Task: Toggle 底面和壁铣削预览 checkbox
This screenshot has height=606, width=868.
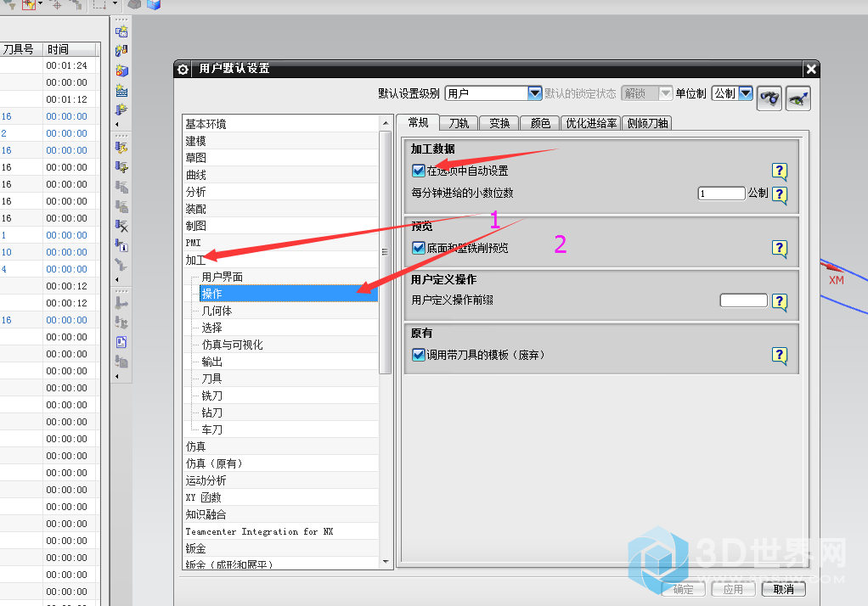Action: pyautogui.click(x=419, y=248)
